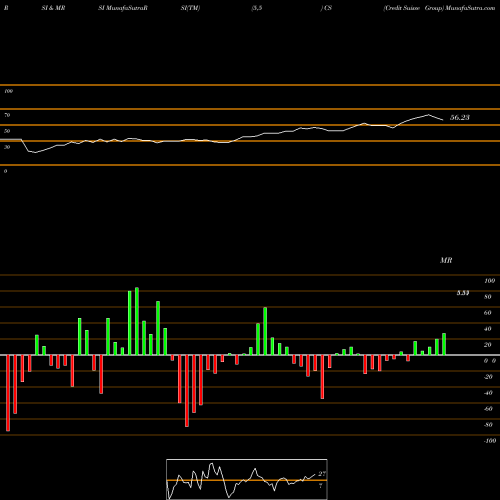
Task: Click the MR axis label 100
Action: 489,281
